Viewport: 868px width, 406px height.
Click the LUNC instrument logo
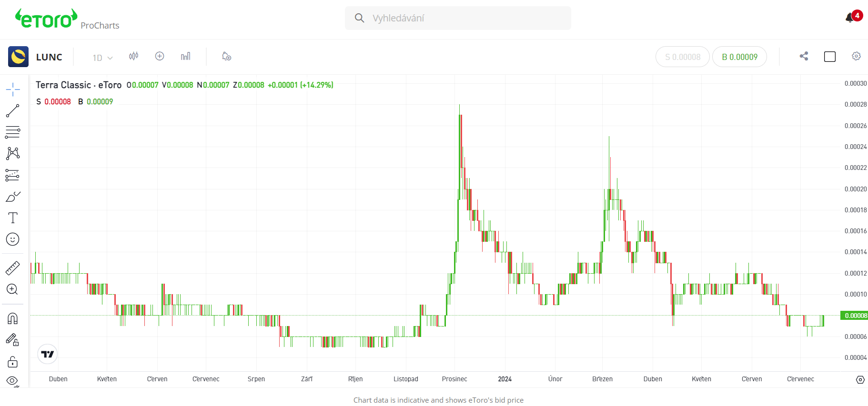19,57
